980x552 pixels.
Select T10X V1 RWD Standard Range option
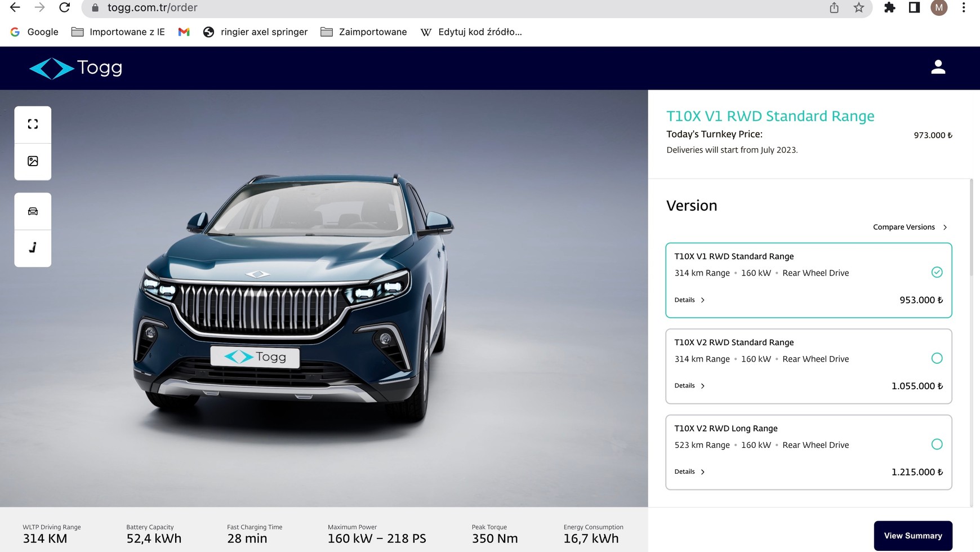pyautogui.click(x=936, y=273)
